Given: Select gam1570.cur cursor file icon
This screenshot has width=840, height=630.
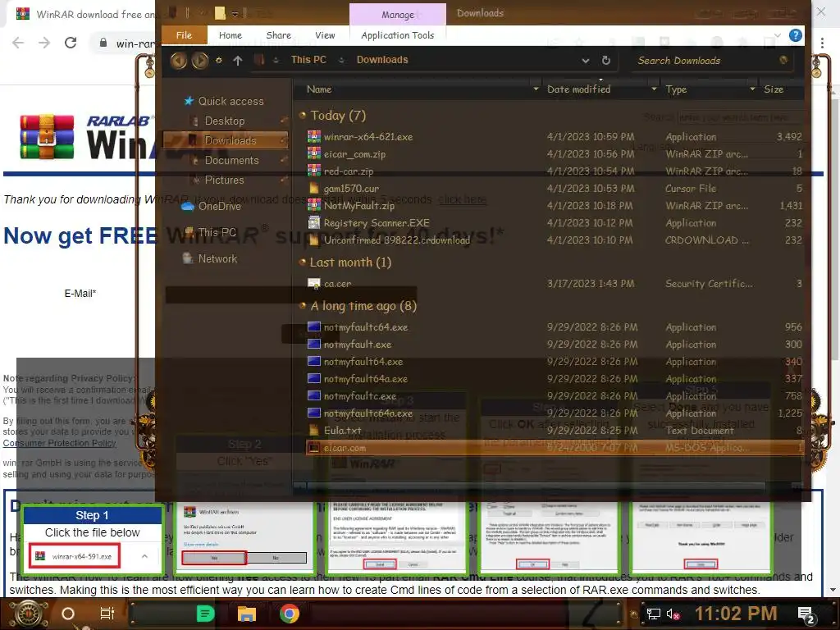Looking at the screenshot, I should pyautogui.click(x=314, y=188).
